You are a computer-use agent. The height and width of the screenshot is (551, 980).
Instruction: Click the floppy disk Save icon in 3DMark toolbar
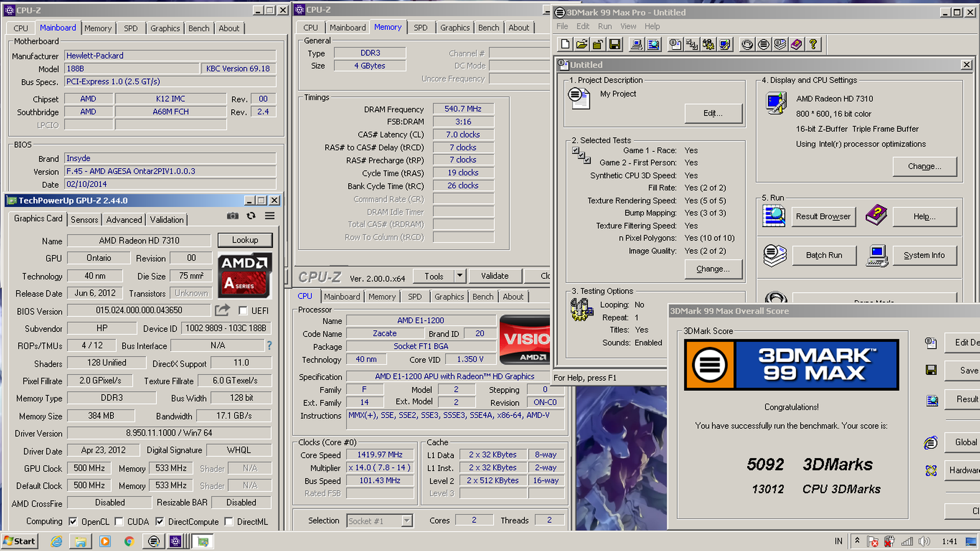click(615, 44)
